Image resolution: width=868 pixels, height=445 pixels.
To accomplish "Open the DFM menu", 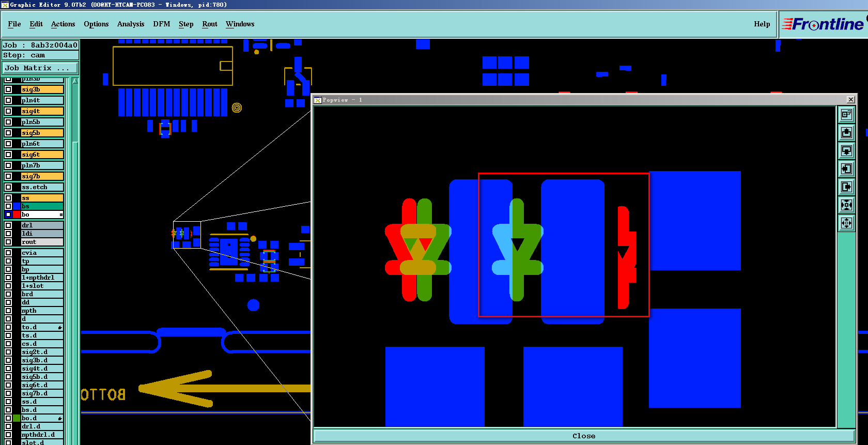I will (x=162, y=24).
